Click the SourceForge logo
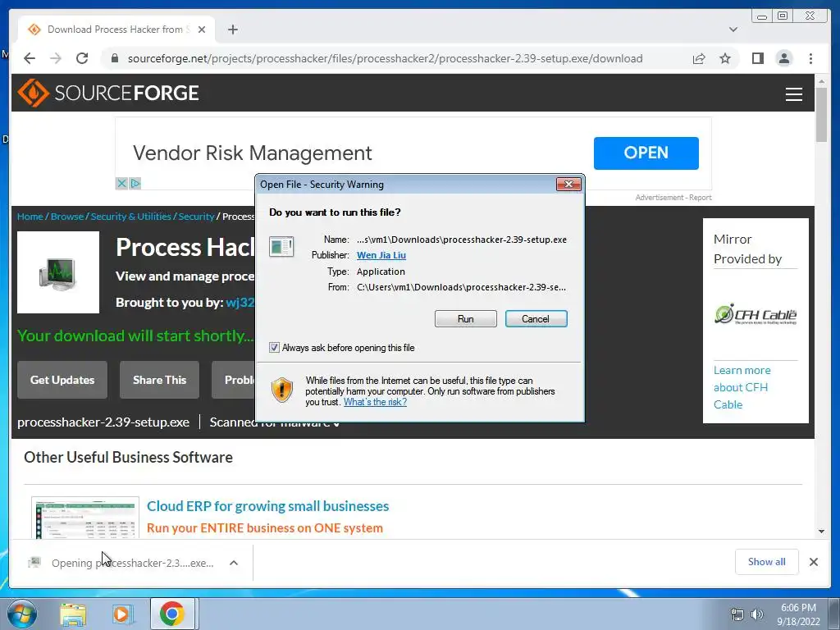The image size is (840, 630). pyautogui.click(x=108, y=93)
